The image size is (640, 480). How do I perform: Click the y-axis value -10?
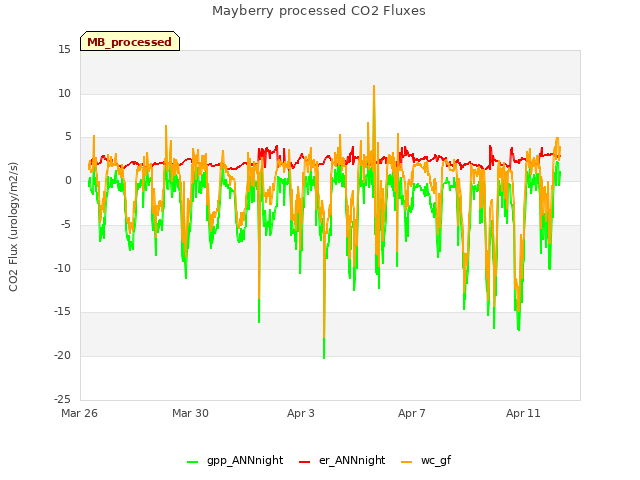pyautogui.click(x=63, y=268)
